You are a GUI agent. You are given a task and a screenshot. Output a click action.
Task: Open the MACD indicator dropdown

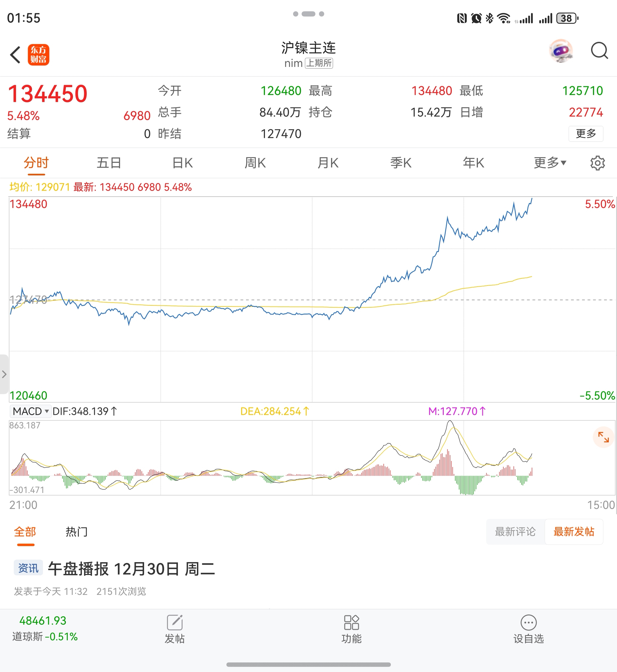(x=31, y=411)
